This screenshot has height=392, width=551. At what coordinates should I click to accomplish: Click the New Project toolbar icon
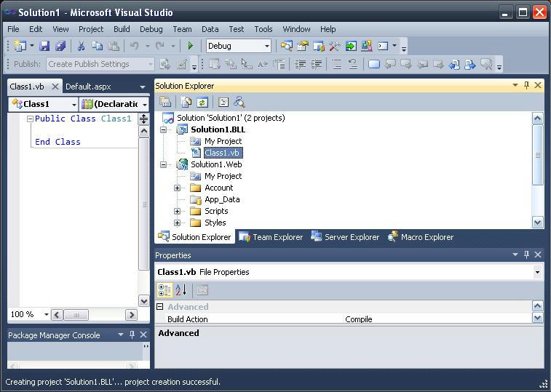(20, 46)
